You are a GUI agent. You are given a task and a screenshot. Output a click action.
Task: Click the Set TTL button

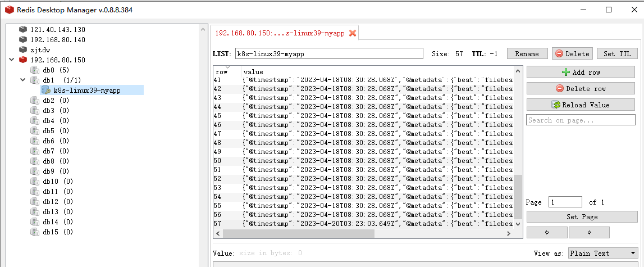click(x=617, y=53)
